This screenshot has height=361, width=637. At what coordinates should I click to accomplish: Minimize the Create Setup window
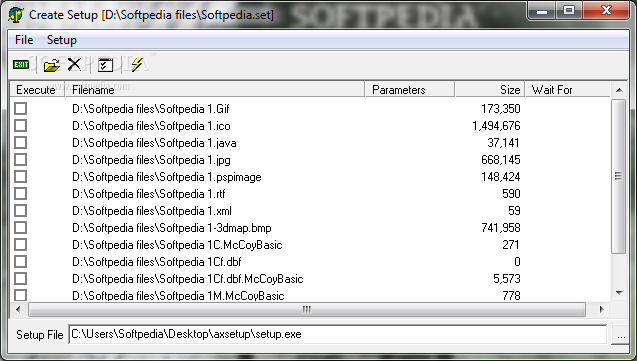pos(542,11)
